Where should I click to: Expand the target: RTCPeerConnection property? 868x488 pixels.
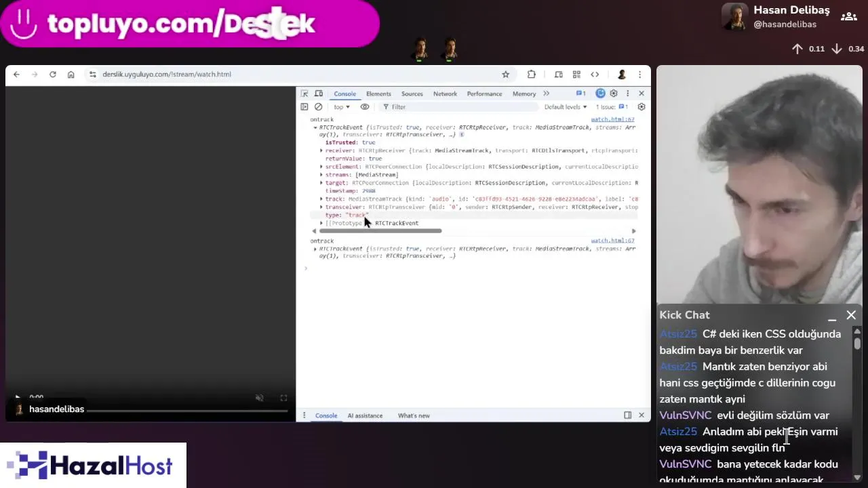321,183
